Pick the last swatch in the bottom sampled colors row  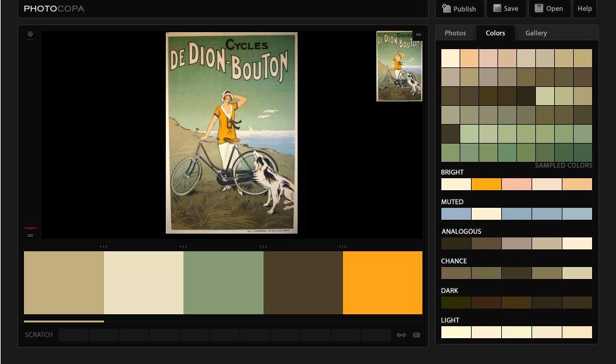coord(583,153)
